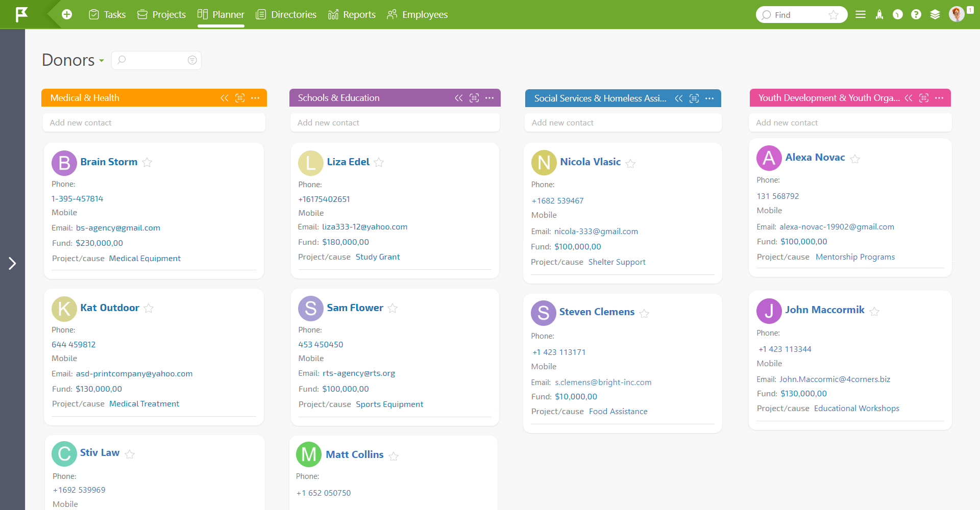980x510 pixels.
Task: Collapse the Schools & Education column
Action: (x=459, y=98)
